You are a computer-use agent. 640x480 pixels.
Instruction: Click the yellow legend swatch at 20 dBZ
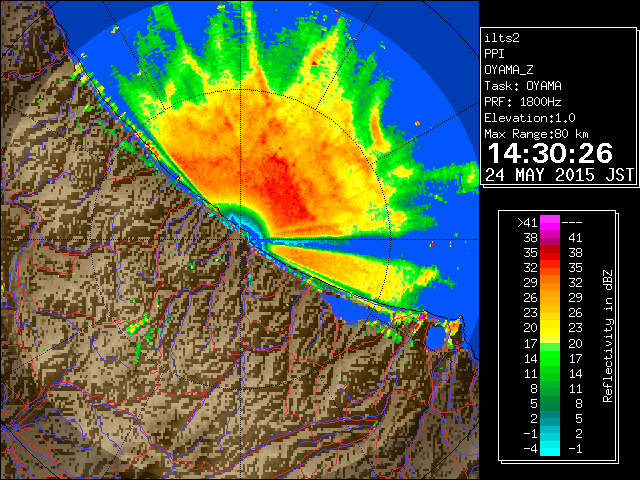[550, 328]
